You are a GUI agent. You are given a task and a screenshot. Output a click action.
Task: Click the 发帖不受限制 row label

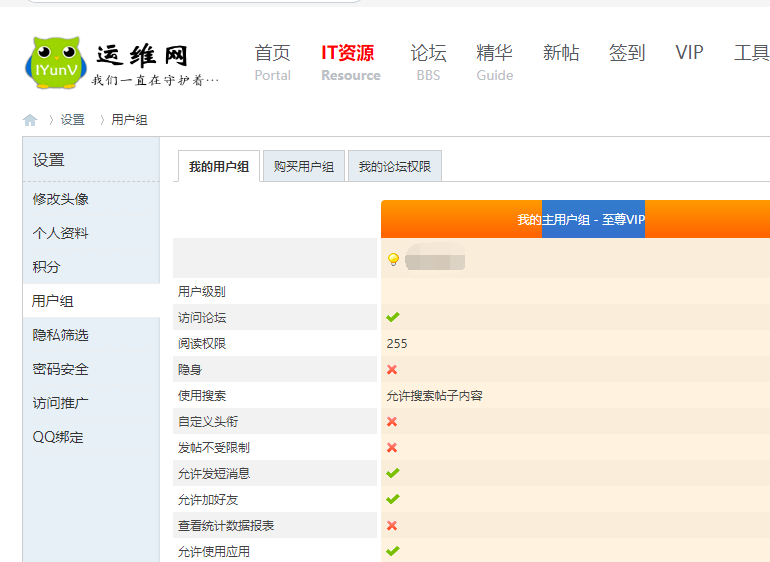(x=214, y=448)
